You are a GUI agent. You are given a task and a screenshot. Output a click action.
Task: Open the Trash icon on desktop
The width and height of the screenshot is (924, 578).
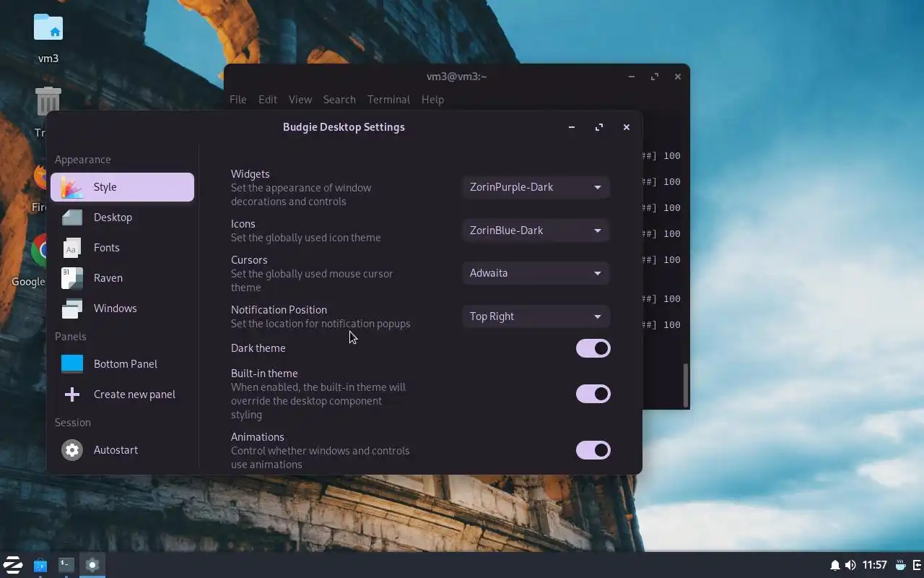[x=48, y=103]
